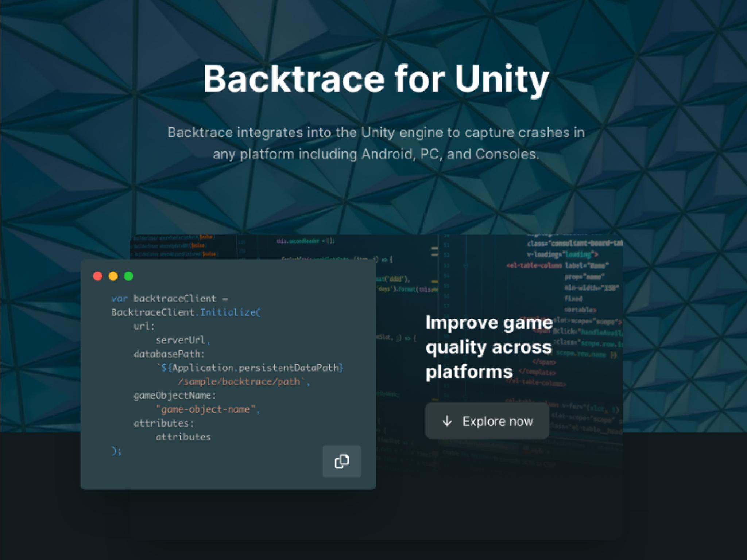Click the Backtrace for Unity heading

point(376,79)
